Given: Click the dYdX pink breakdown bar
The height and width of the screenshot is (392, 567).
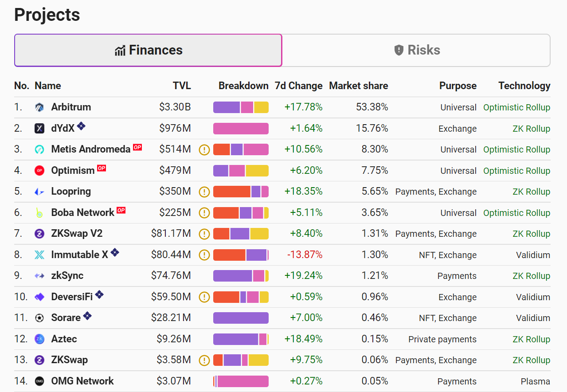Looking at the screenshot, I should (x=241, y=129).
